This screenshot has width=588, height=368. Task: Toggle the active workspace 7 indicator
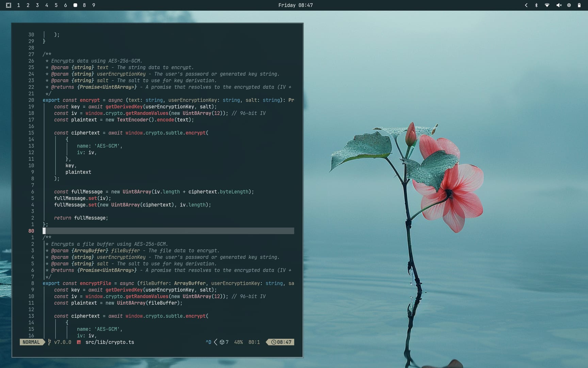(75, 5)
